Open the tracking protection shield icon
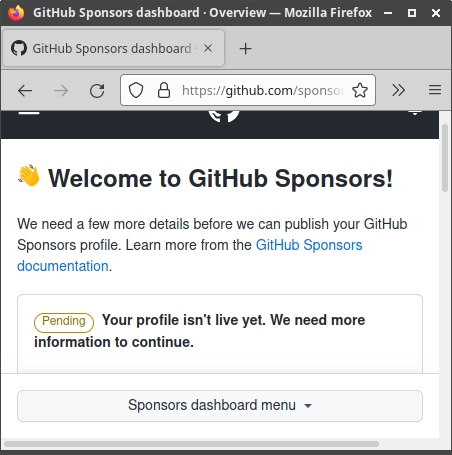The height and width of the screenshot is (455, 452). click(x=136, y=90)
